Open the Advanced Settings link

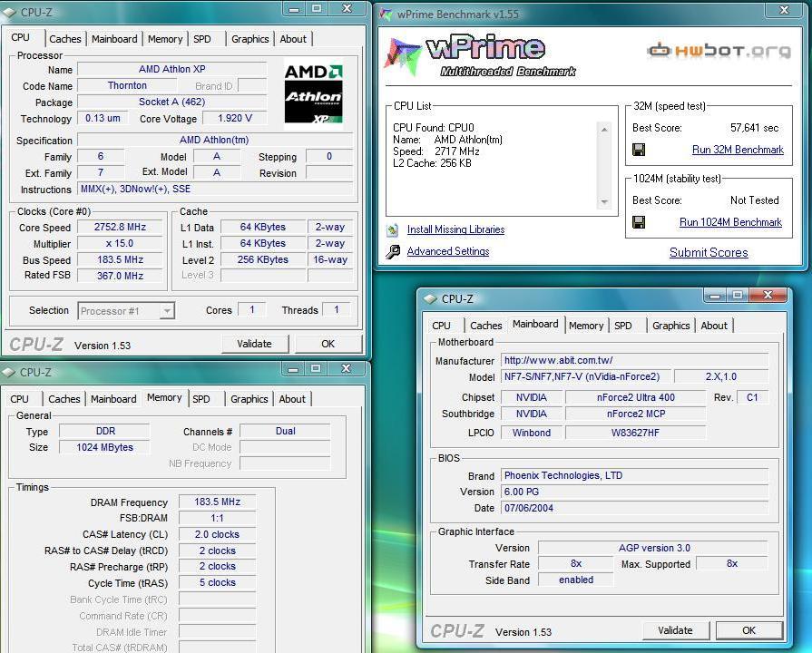(x=448, y=251)
